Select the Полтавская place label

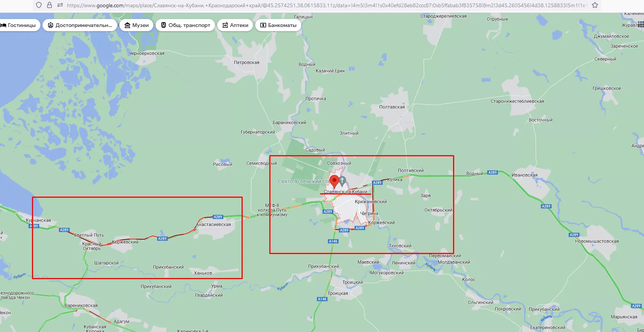pyautogui.click(x=392, y=107)
